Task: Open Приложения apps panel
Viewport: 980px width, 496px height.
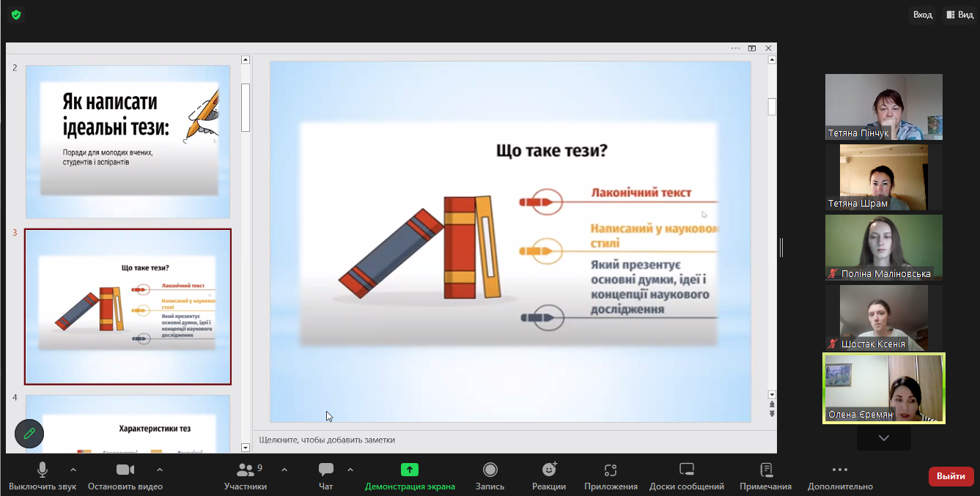Action: tap(611, 476)
